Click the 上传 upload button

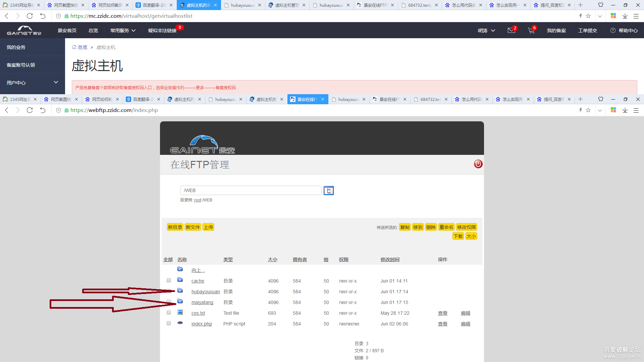[x=208, y=227]
